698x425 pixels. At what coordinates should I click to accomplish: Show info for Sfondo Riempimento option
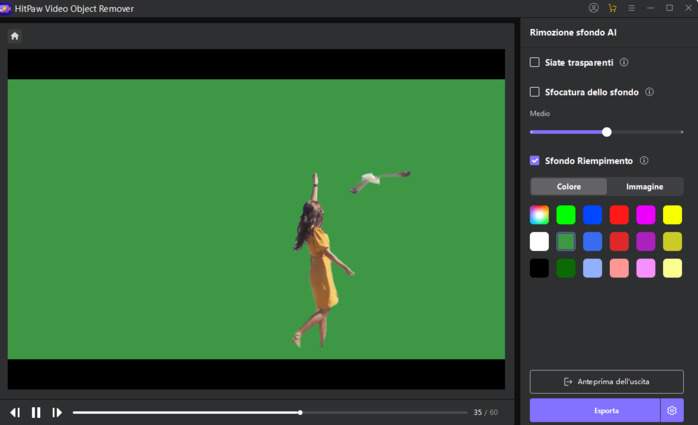pos(644,161)
